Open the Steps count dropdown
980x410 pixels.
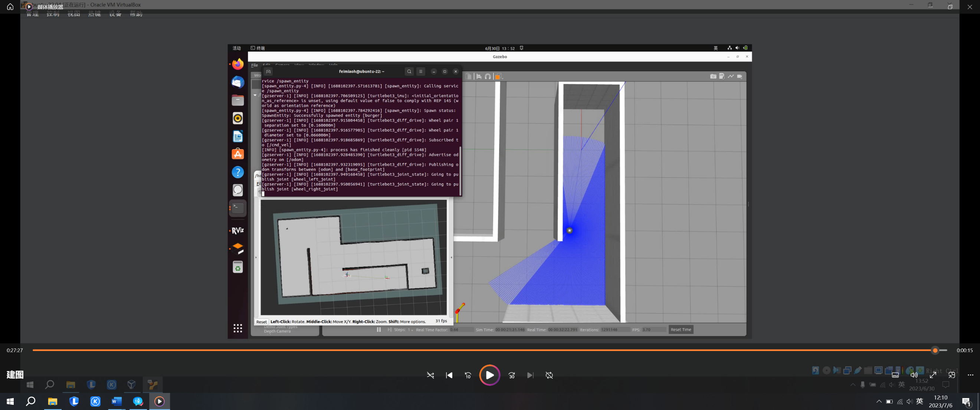pyautogui.click(x=410, y=330)
